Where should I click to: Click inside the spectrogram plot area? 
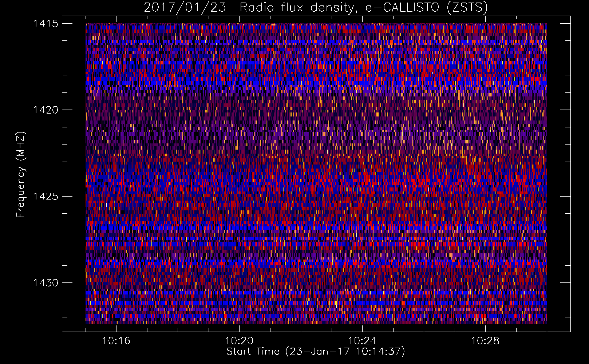(316, 174)
